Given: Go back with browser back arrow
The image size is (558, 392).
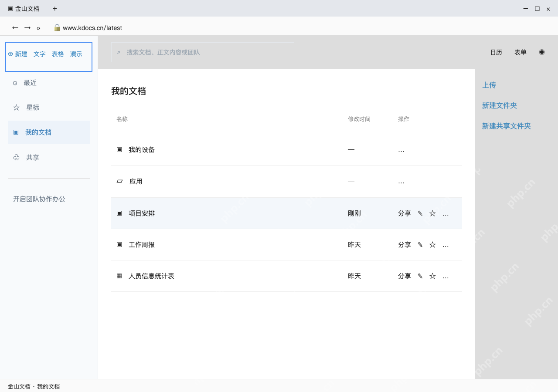Looking at the screenshot, I should click(15, 27).
